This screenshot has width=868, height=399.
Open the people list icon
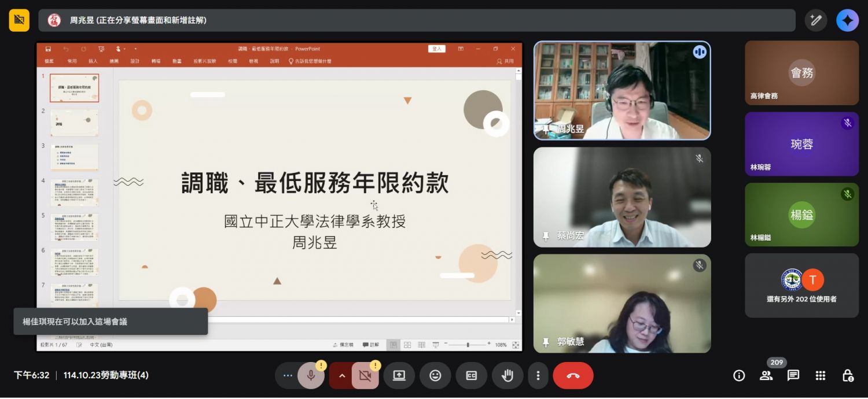click(x=766, y=376)
